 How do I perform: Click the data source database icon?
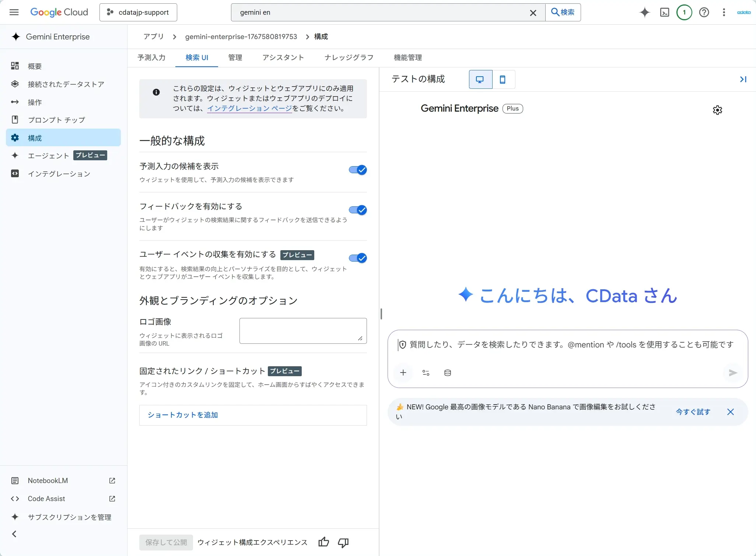point(448,373)
